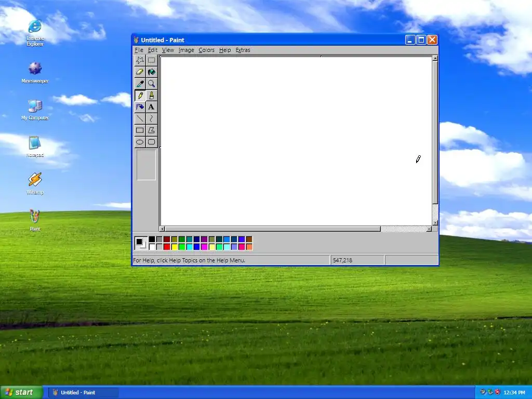Click the Winamp desktop icon

pyautogui.click(x=35, y=183)
